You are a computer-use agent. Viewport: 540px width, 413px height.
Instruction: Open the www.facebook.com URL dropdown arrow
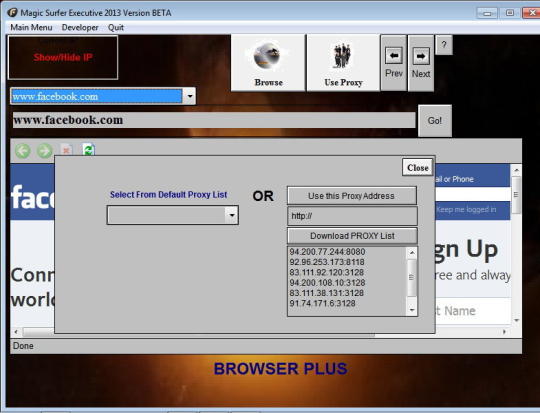(189, 96)
